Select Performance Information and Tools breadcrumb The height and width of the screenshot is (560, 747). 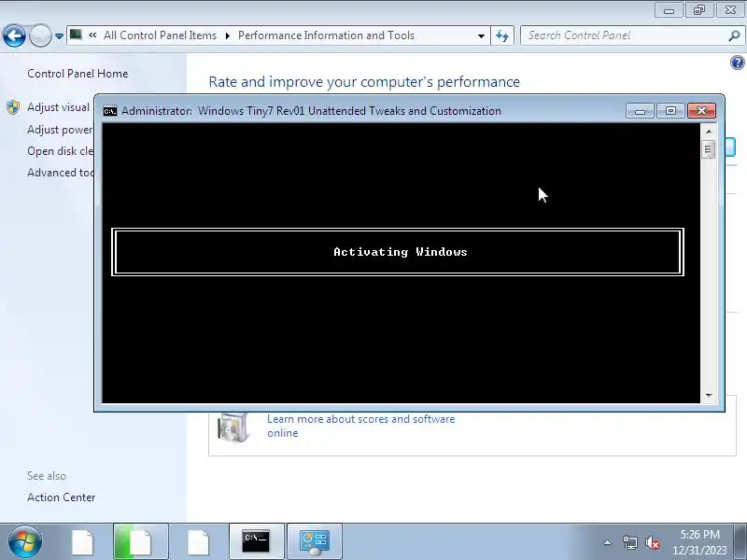point(326,35)
